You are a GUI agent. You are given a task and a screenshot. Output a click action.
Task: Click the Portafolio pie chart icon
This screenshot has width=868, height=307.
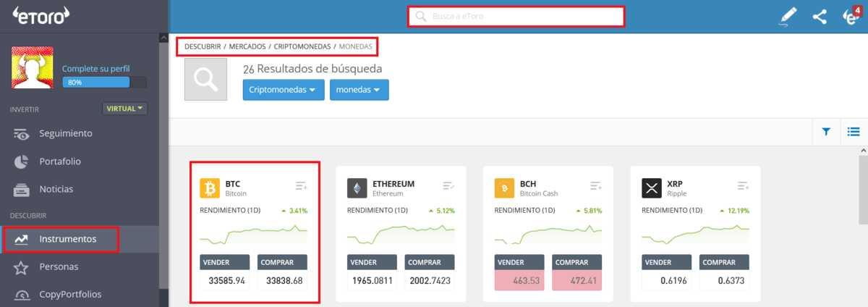click(22, 161)
